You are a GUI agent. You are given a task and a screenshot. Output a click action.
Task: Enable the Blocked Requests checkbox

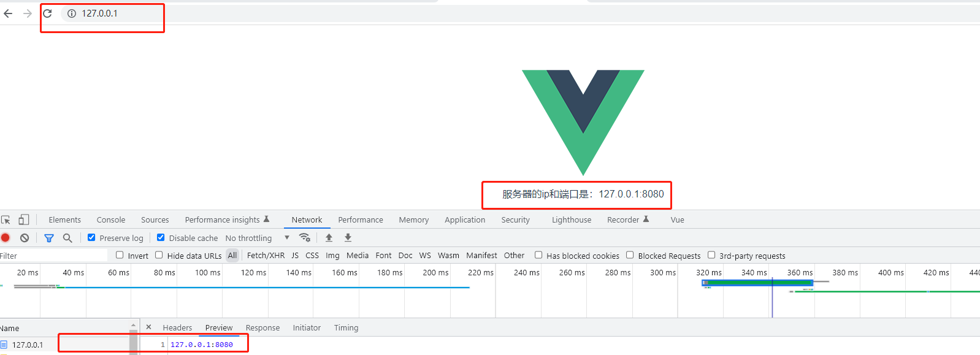pyautogui.click(x=630, y=255)
